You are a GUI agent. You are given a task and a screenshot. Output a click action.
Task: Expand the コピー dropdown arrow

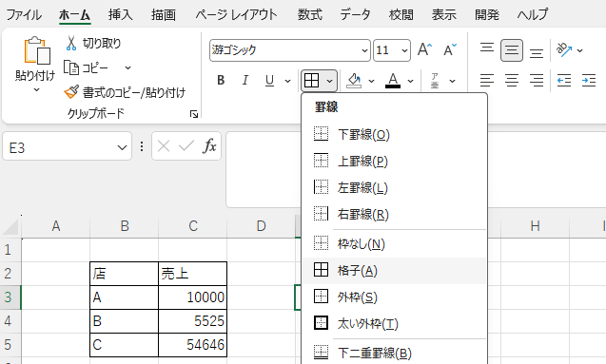pyautogui.click(x=127, y=67)
